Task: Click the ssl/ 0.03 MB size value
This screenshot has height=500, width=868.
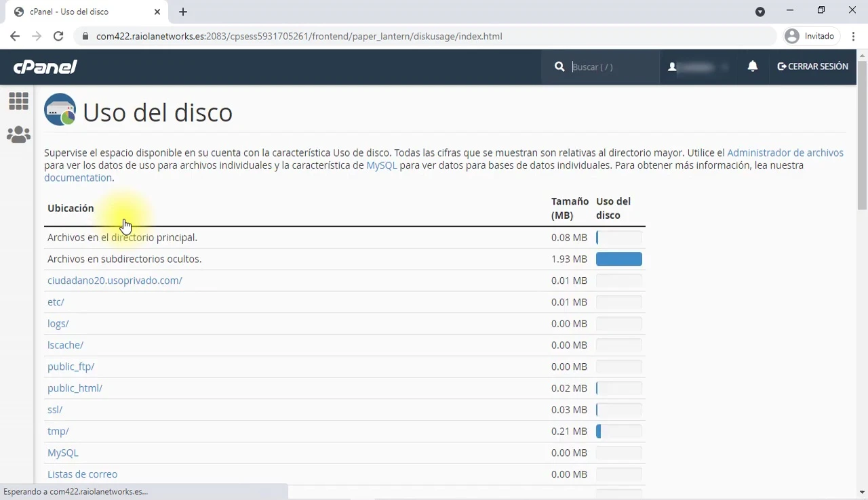Action: pyautogui.click(x=569, y=410)
